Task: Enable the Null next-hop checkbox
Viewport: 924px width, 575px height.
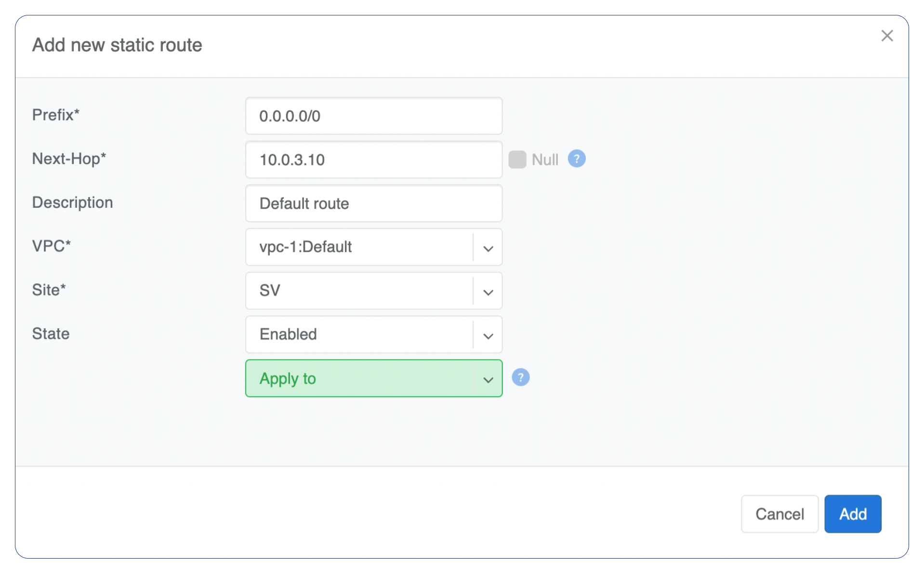Action: tap(517, 160)
